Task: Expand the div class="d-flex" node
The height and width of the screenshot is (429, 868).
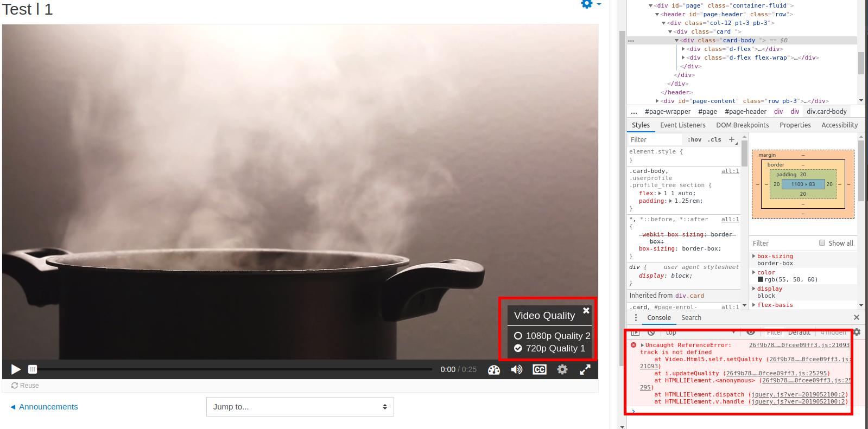Action: tap(683, 49)
